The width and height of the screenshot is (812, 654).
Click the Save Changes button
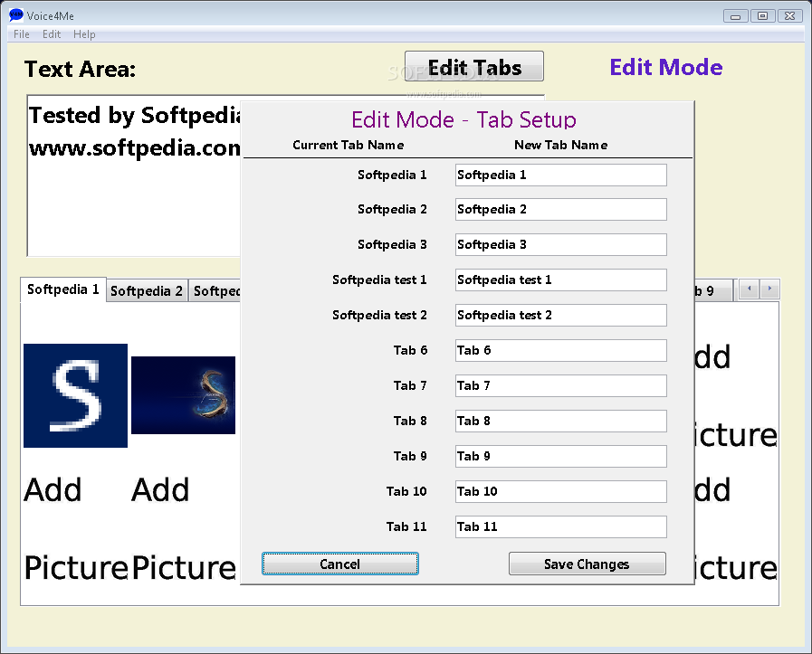pyautogui.click(x=587, y=564)
